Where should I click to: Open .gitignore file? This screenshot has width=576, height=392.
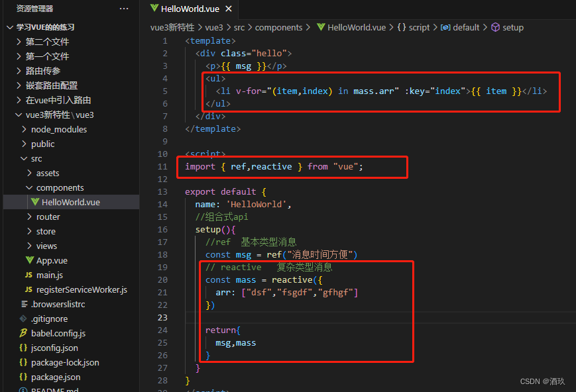pos(72,318)
